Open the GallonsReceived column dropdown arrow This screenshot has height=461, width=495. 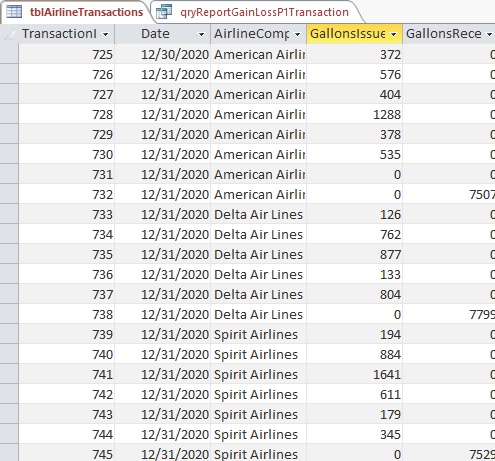click(489, 34)
